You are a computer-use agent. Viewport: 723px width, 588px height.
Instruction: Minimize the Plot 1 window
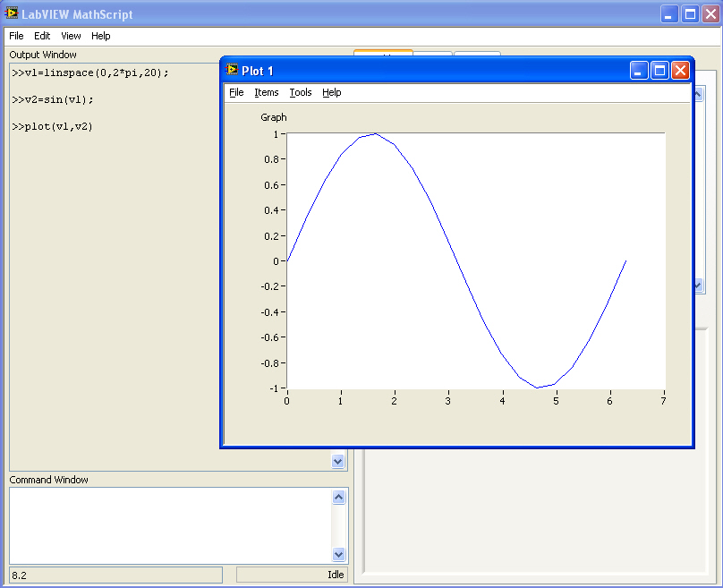[639, 71]
